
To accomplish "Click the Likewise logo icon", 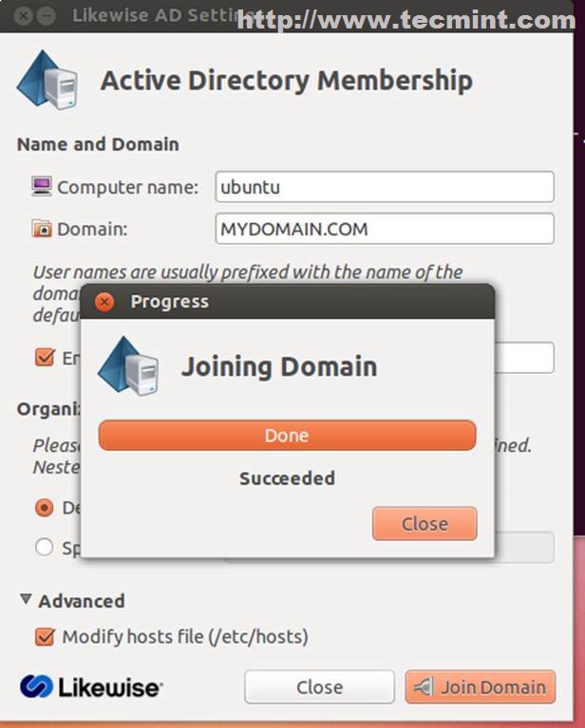I will point(36,686).
